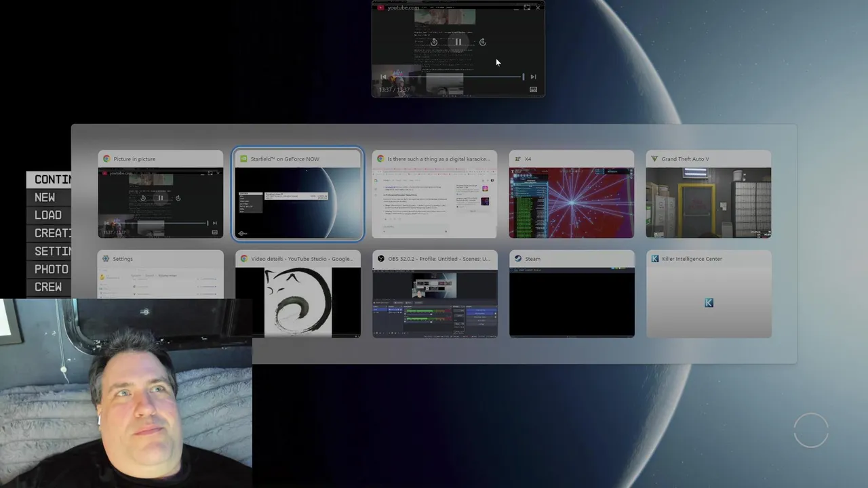
Task: Switch to the Picture in picture window
Action: (161, 194)
